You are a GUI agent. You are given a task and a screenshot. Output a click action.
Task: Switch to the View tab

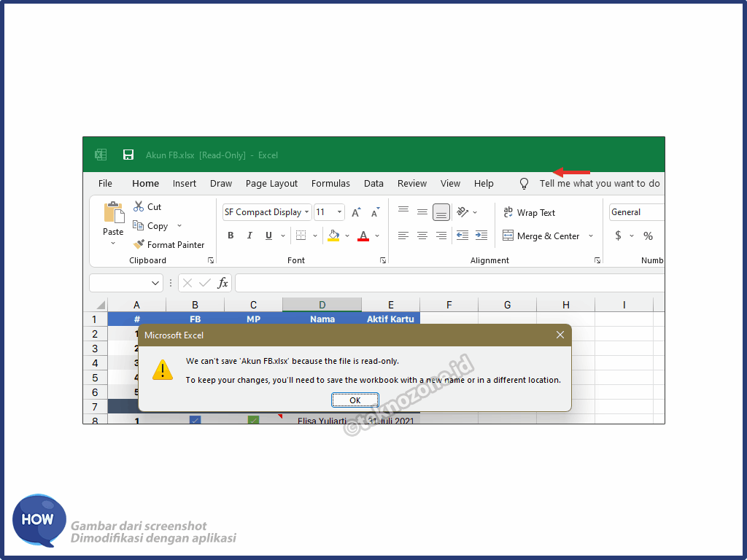click(450, 183)
